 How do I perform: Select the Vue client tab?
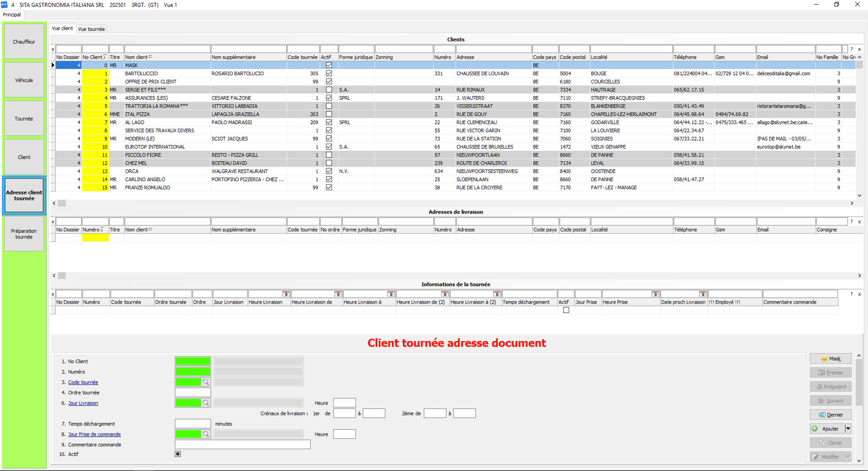point(62,28)
